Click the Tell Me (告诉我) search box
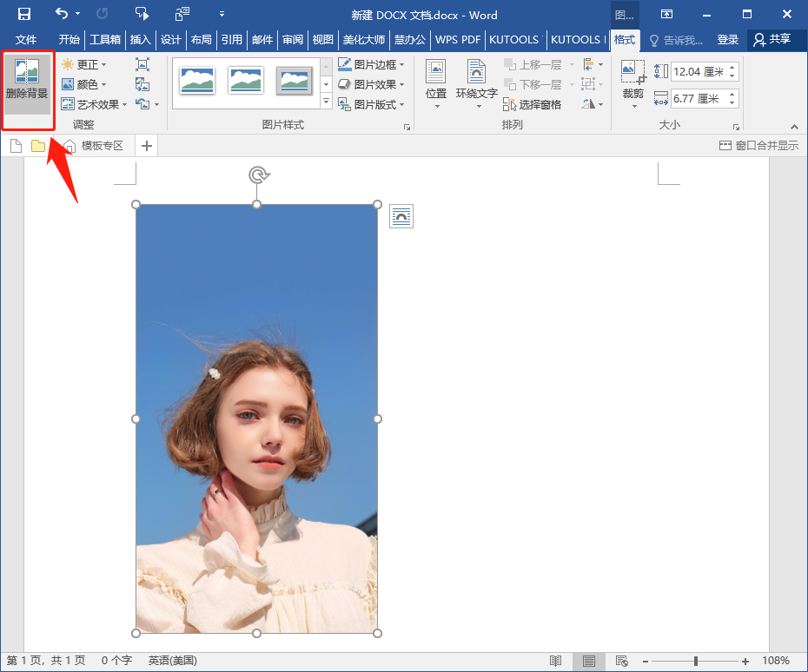The image size is (808, 672). tap(676, 40)
